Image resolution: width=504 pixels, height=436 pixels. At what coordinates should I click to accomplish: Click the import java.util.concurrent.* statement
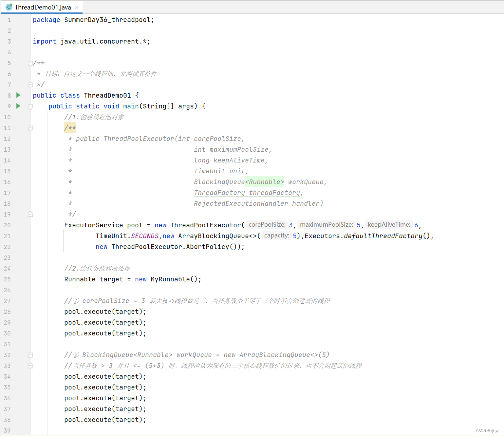[x=91, y=42]
